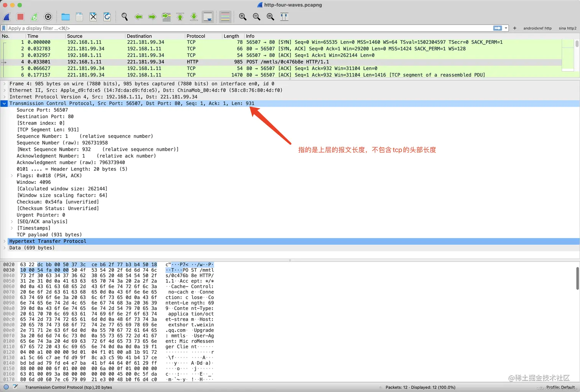This screenshot has width=580, height=392.
Task: Expand the Data (699 bytes) node
Action: 5,248
